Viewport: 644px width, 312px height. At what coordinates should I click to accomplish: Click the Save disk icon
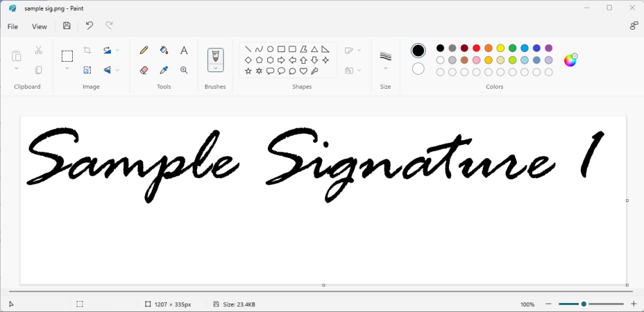click(66, 26)
